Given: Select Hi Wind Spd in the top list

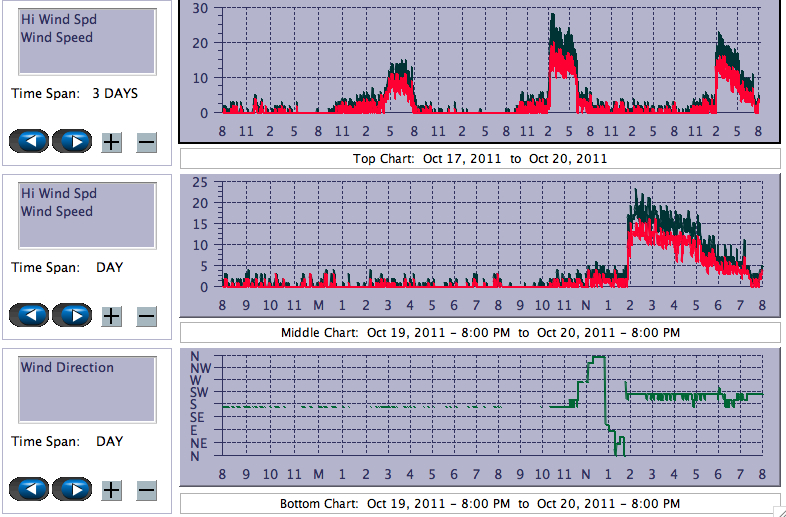Looking at the screenshot, I should point(59,19).
